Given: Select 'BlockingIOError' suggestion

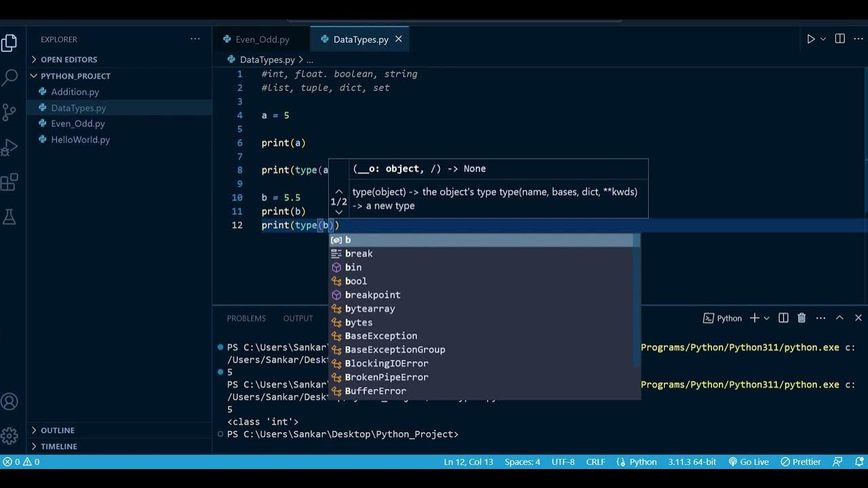Looking at the screenshot, I should click(x=481, y=363).
